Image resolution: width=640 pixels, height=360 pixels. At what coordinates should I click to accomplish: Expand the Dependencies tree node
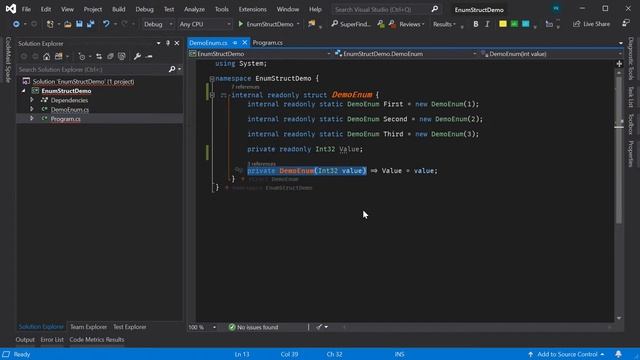[x=32, y=100]
